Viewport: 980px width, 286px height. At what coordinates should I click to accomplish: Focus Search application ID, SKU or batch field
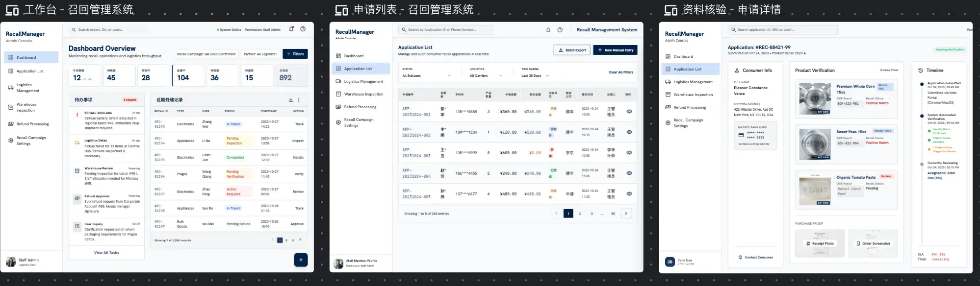tap(782, 30)
